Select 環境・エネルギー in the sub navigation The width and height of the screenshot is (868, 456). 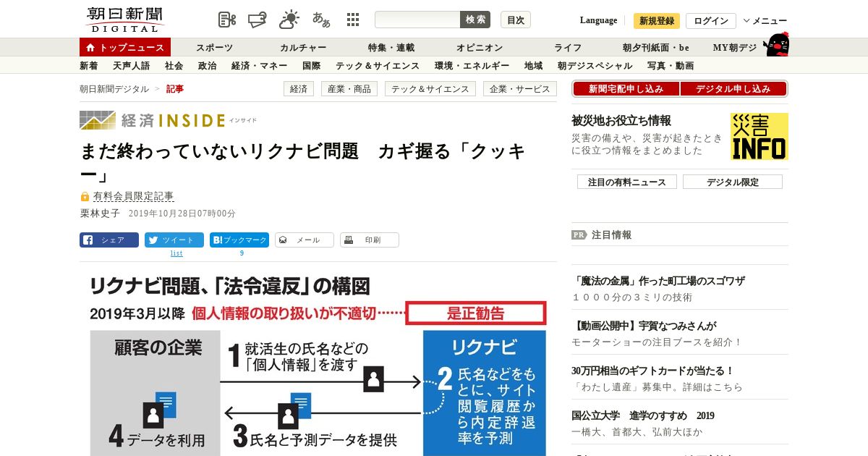tap(472, 66)
